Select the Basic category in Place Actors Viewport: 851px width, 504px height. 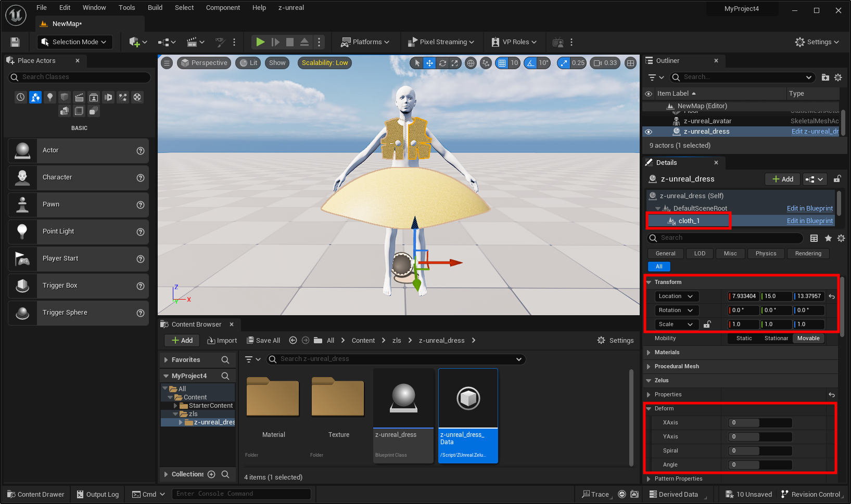click(x=35, y=97)
